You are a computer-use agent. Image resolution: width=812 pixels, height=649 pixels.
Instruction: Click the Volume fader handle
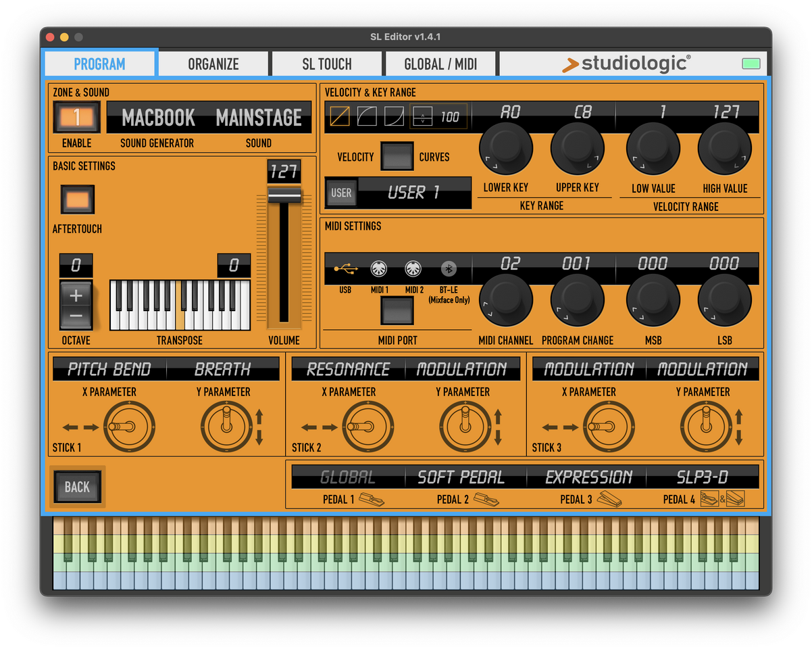[284, 195]
